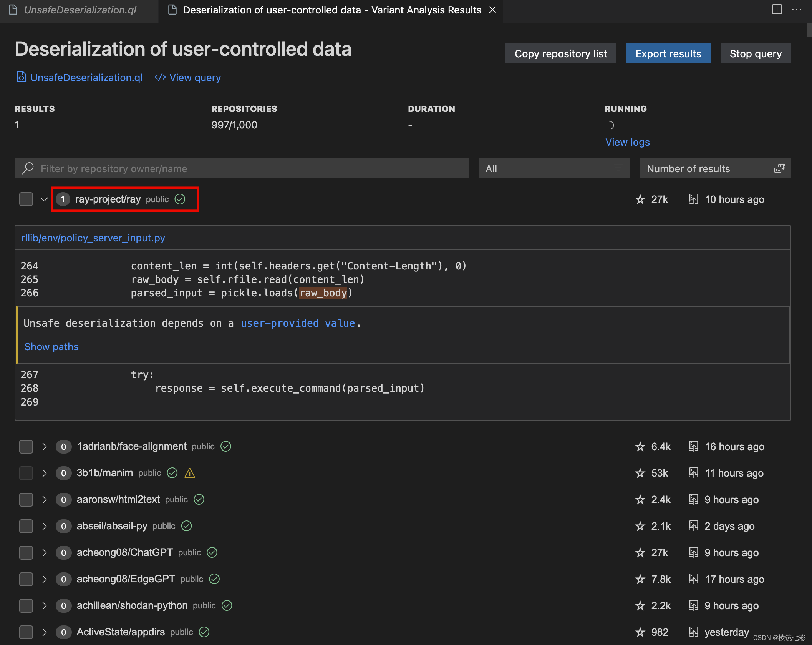Click the Show paths link
Screen dimensions: 812x645
point(51,346)
